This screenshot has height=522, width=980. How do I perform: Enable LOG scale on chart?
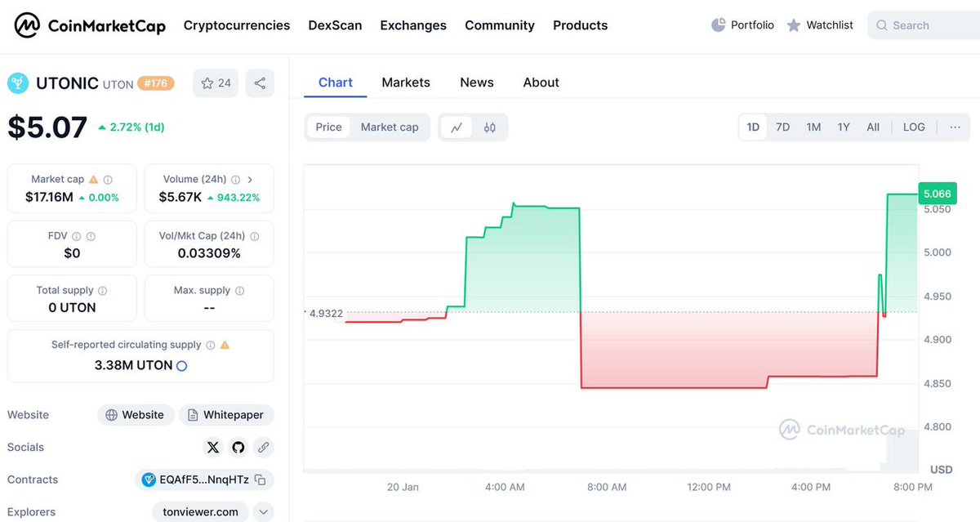click(914, 127)
